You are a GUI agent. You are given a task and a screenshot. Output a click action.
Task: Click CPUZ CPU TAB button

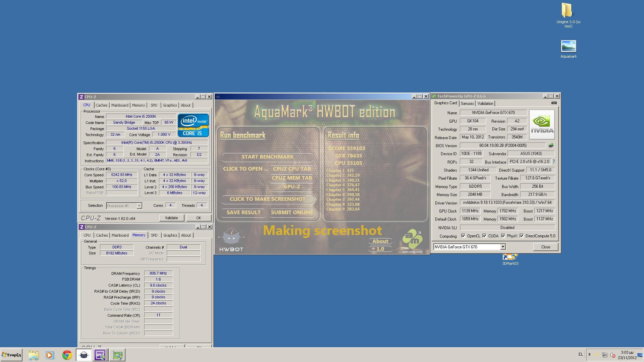tap(291, 169)
